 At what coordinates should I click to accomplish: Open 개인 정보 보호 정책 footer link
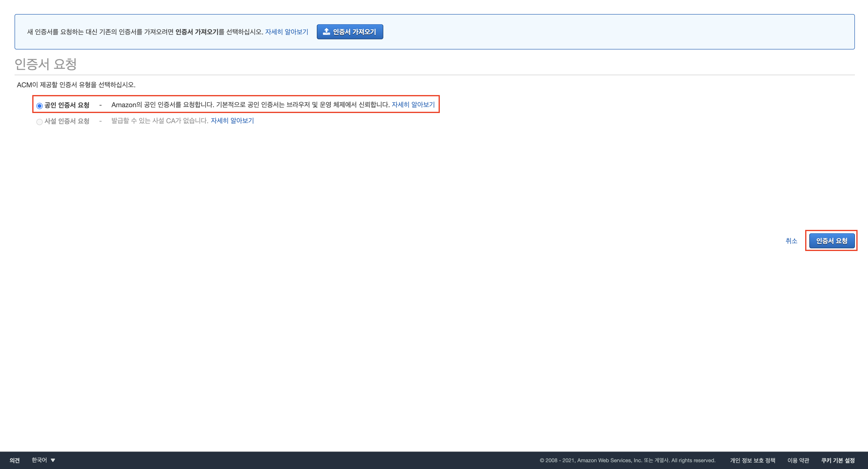[753, 460]
